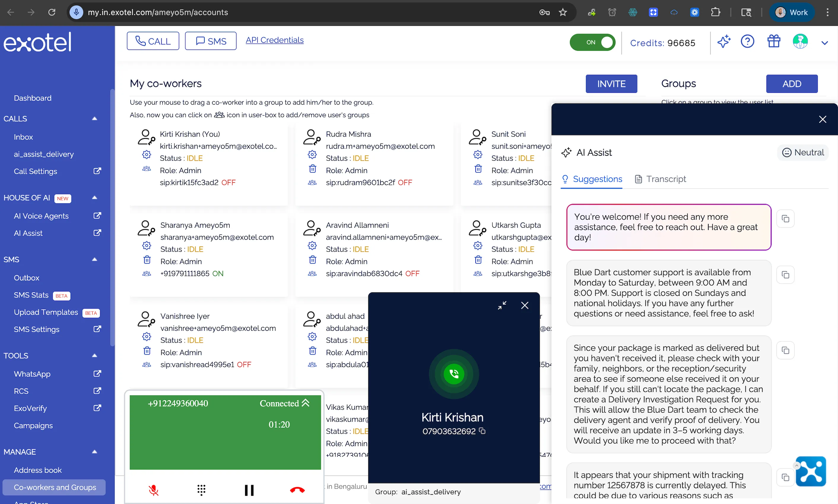Delete co-worker Aravind Allamneni

point(312,260)
